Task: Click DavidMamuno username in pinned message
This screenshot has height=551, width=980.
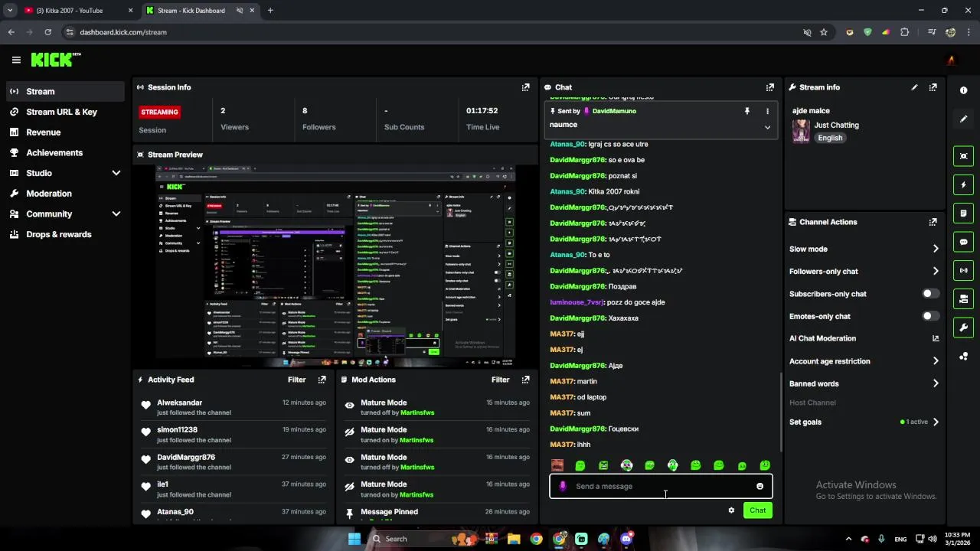Action: (614, 111)
